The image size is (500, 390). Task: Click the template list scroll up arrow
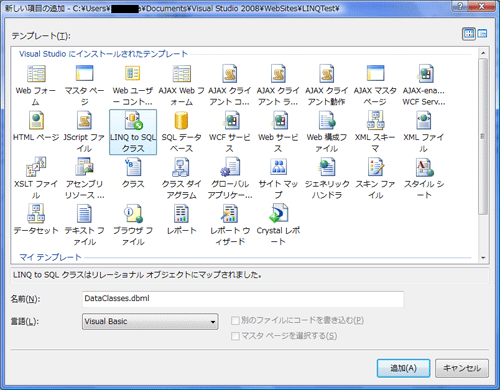(x=483, y=53)
